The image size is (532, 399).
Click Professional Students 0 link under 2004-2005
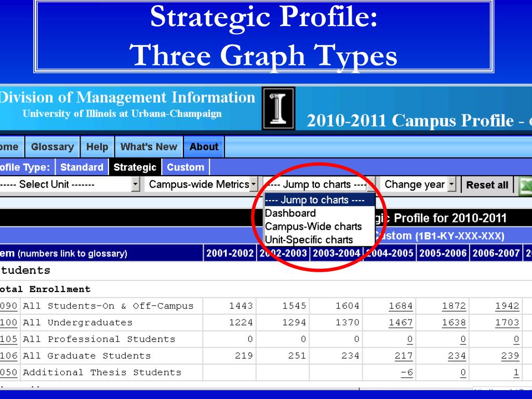(410, 339)
